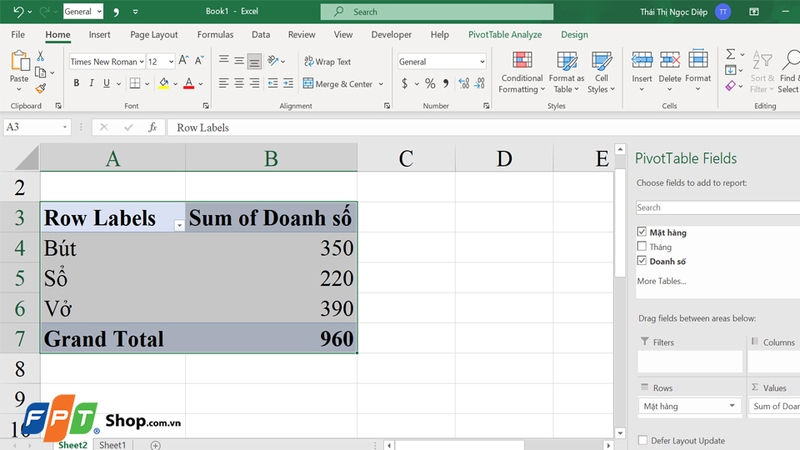Open font size dropdown
Viewport: 800px width, 450px height.
pos(171,62)
